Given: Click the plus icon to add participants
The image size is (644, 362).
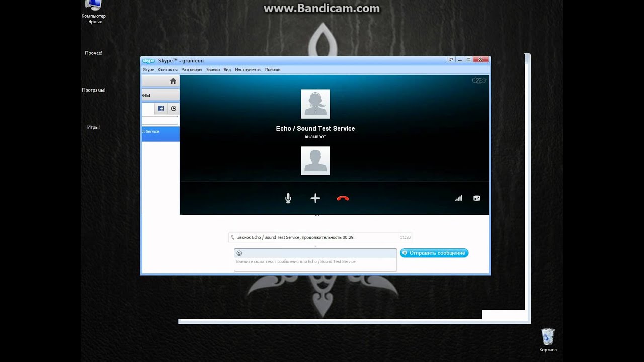Looking at the screenshot, I should (315, 198).
